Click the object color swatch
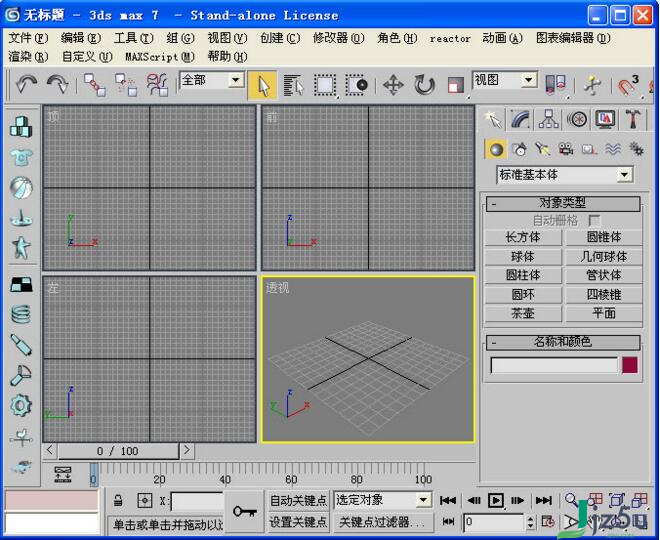 pyautogui.click(x=630, y=365)
